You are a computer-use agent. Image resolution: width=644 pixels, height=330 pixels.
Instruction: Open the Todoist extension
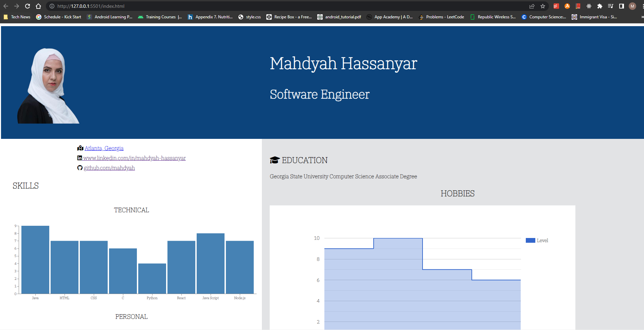[556, 6]
